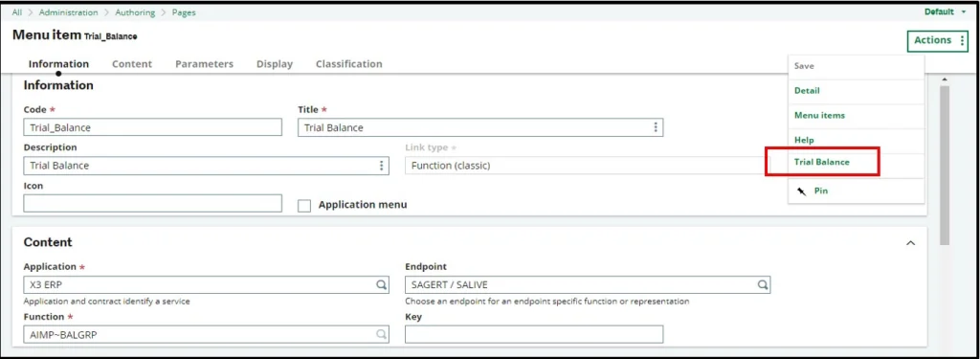Screen dimensions: 980x359
Task: Click the Application field search magnifier
Action: (x=381, y=284)
